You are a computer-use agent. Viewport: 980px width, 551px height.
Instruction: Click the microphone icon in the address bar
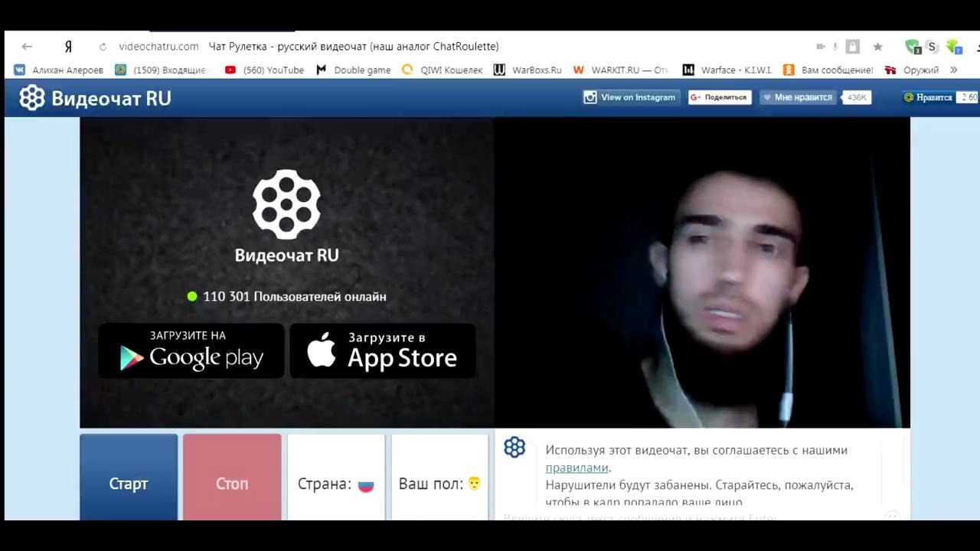[x=835, y=47]
